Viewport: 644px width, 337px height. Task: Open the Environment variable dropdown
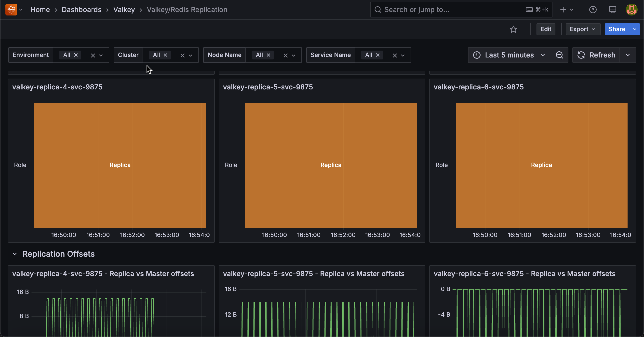(101, 55)
